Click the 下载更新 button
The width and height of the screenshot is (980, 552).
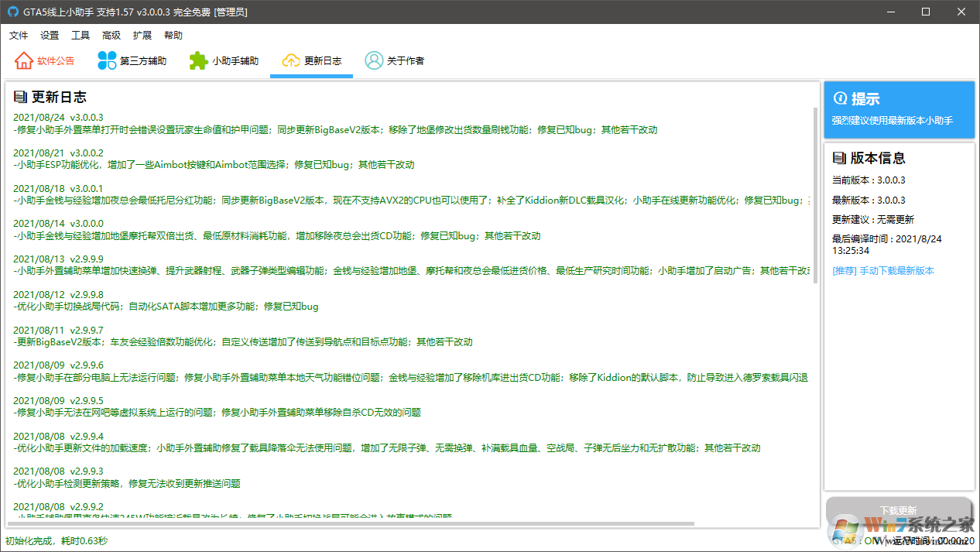898,511
